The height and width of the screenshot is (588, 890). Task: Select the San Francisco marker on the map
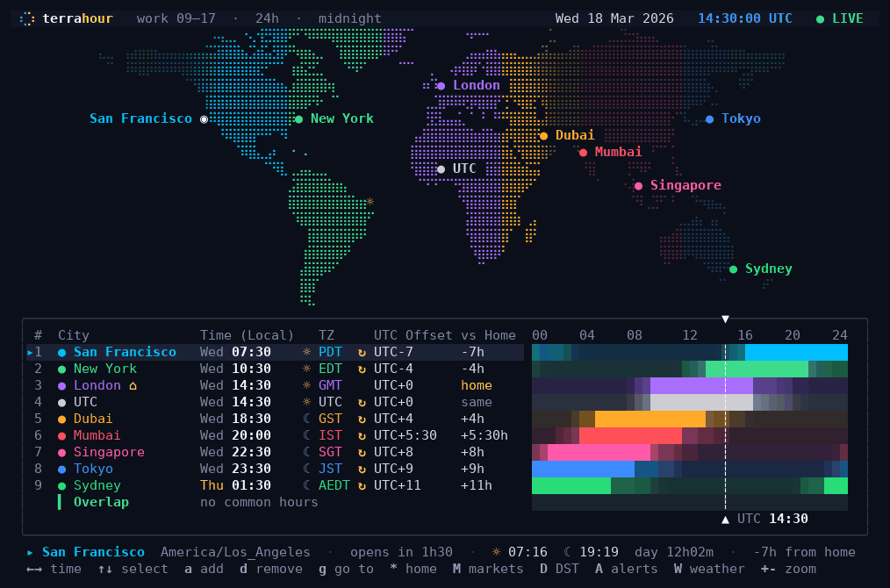tap(205, 119)
